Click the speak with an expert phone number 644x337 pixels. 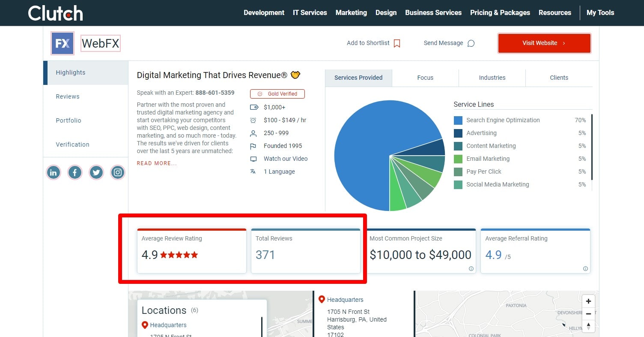click(x=215, y=93)
